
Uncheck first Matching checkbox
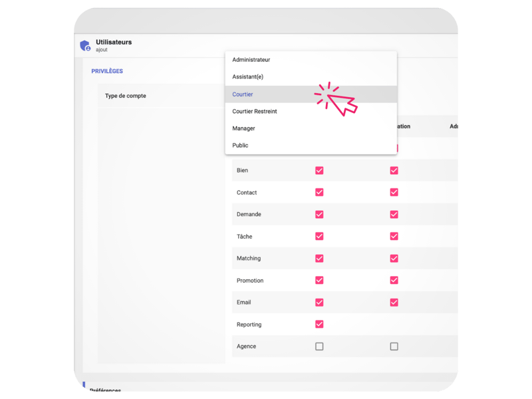pyautogui.click(x=319, y=259)
